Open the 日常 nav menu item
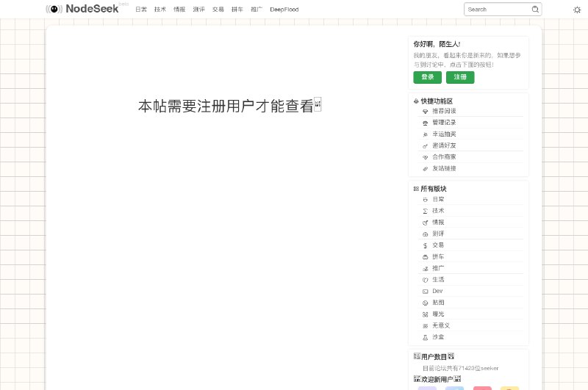588x390 pixels. [x=141, y=10]
